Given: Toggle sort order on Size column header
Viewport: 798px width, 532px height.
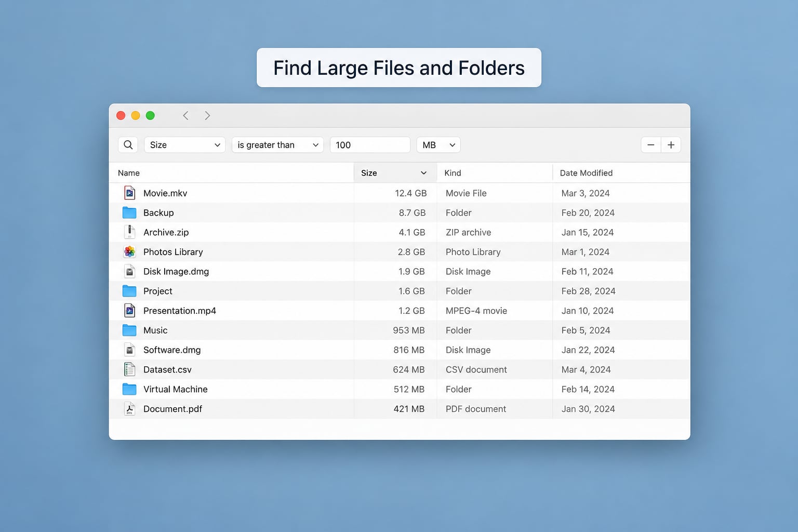Looking at the screenshot, I should point(395,173).
